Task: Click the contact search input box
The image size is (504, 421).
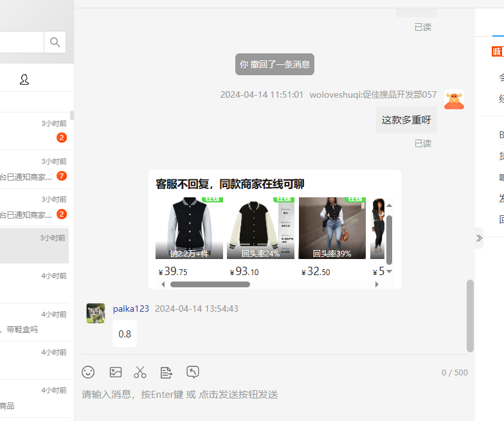Action: coord(22,42)
